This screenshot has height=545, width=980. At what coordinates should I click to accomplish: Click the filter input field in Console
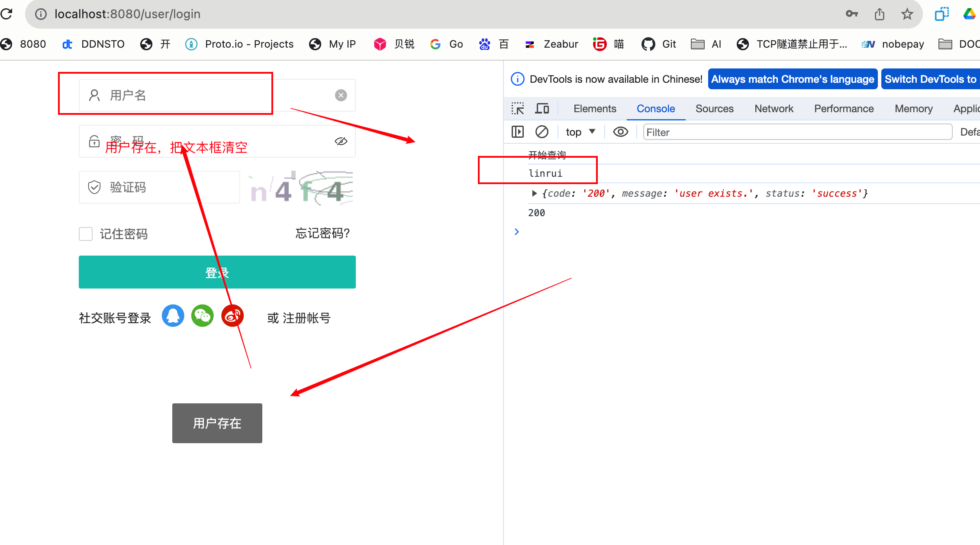tap(797, 132)
